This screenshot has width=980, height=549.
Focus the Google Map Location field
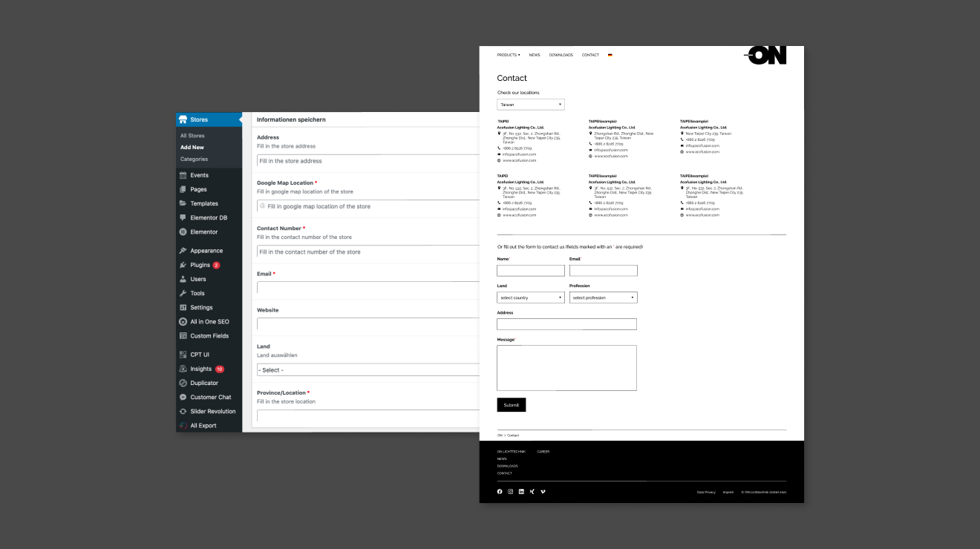coord(368,206)
